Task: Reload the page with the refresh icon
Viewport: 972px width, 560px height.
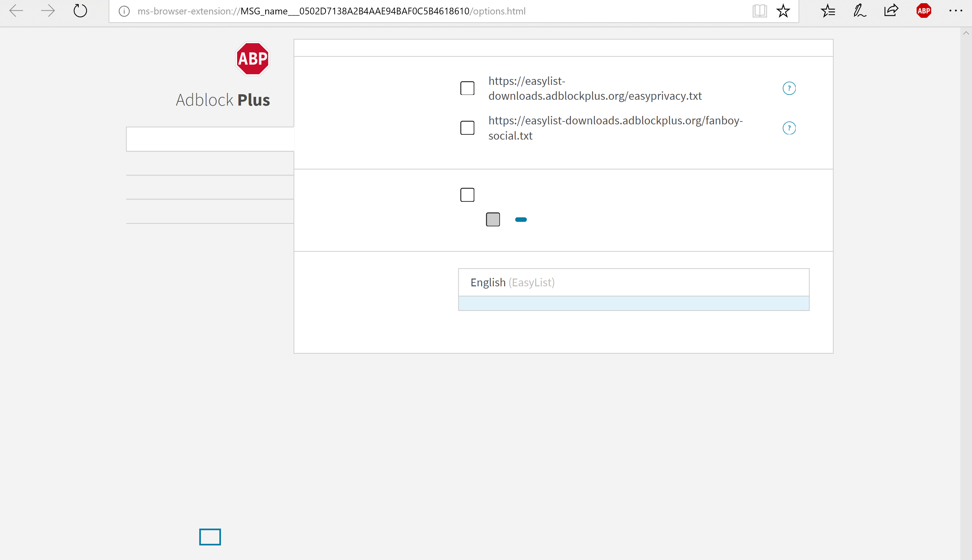Action: point(80,11)
